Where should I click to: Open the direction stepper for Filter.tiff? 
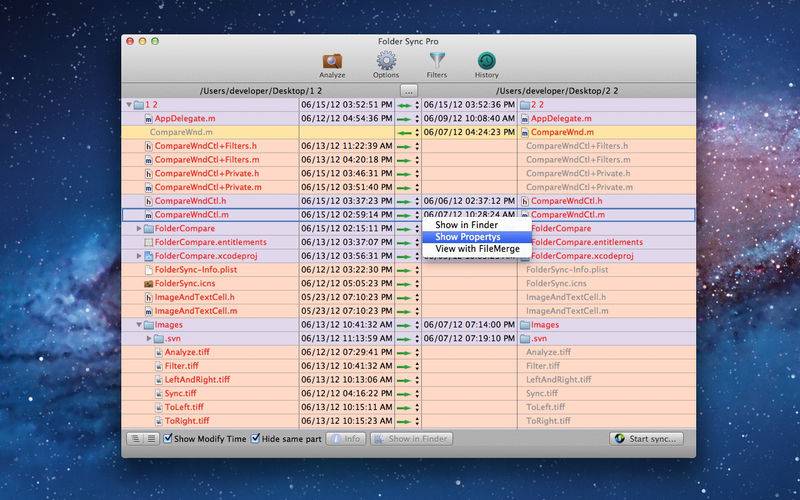tap(417, 367)
